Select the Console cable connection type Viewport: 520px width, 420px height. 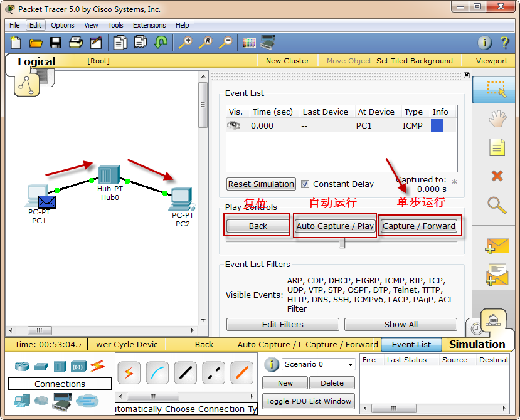157,372
